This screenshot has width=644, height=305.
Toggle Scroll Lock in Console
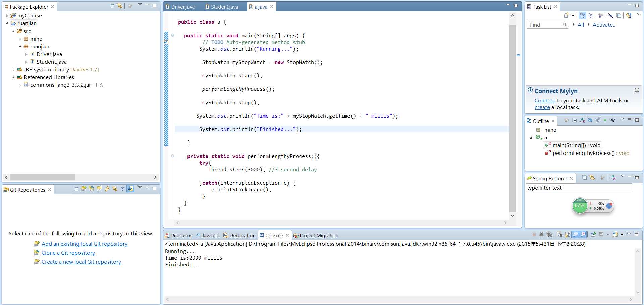tap(567, 234)
